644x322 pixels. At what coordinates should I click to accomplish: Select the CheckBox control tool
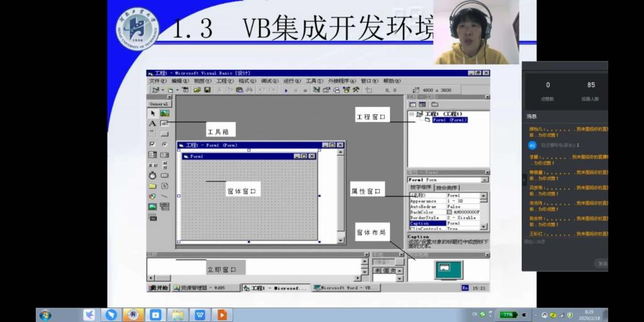(x=152, y=144)
